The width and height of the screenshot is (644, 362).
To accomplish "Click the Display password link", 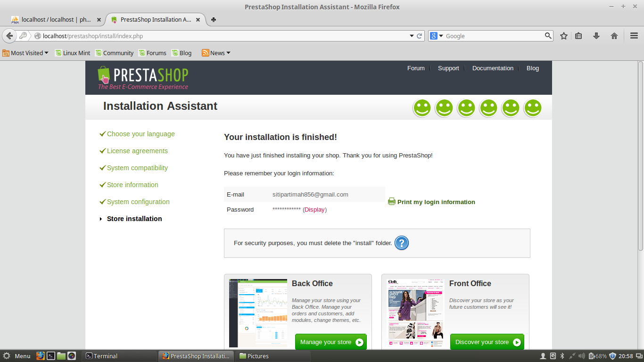I will (x=314, y=210).
